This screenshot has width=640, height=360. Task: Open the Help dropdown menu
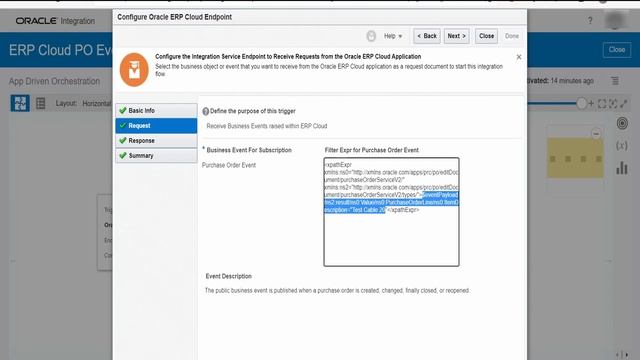[393, 36]
